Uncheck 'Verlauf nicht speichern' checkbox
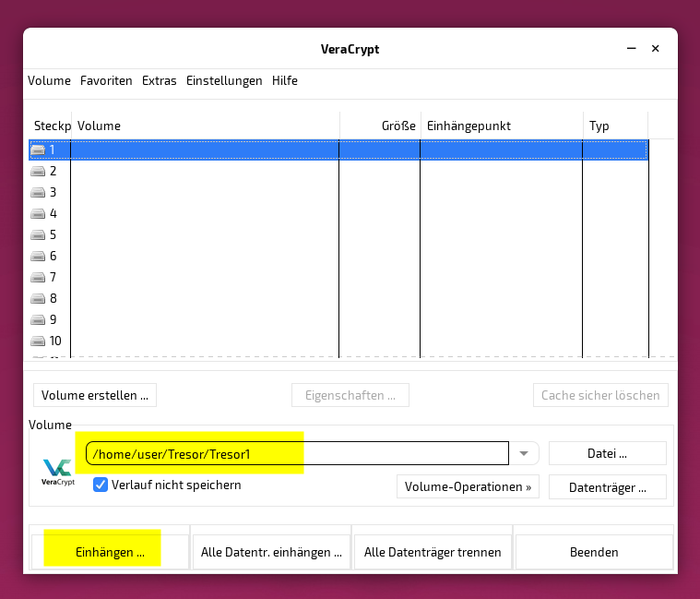Viewport: 700px width, 599px height. click(x=101, y=485)
